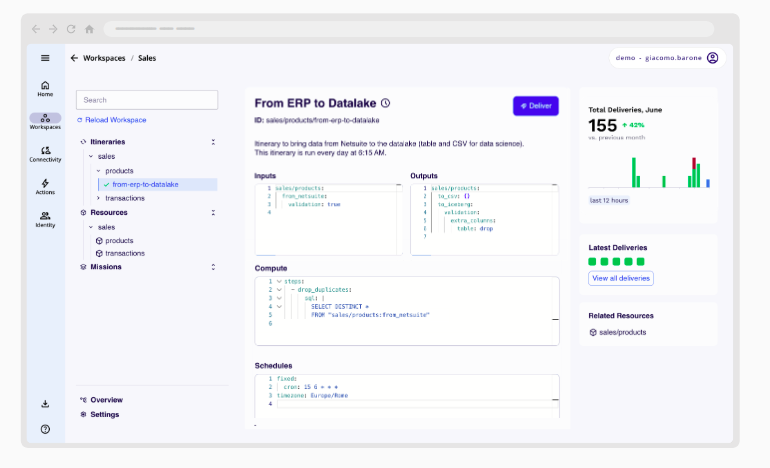
Task: Expand the transactions folder under Itineraries
Action: point(98,198)
